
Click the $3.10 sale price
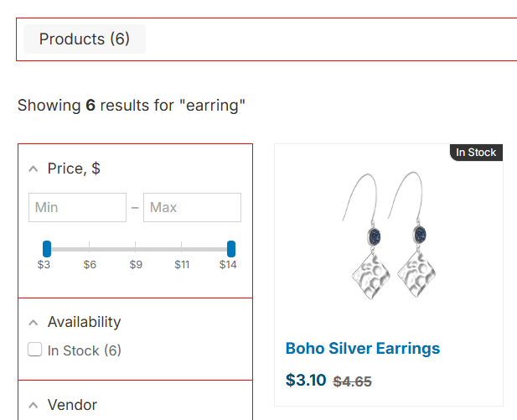pyautogui.click(x=306, y=381)
